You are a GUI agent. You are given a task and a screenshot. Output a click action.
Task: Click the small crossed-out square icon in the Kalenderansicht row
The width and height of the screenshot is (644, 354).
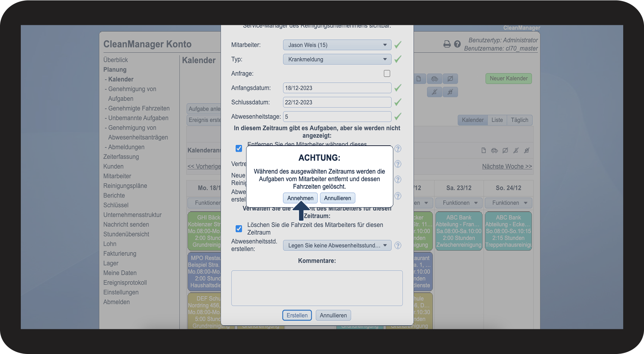505,150
